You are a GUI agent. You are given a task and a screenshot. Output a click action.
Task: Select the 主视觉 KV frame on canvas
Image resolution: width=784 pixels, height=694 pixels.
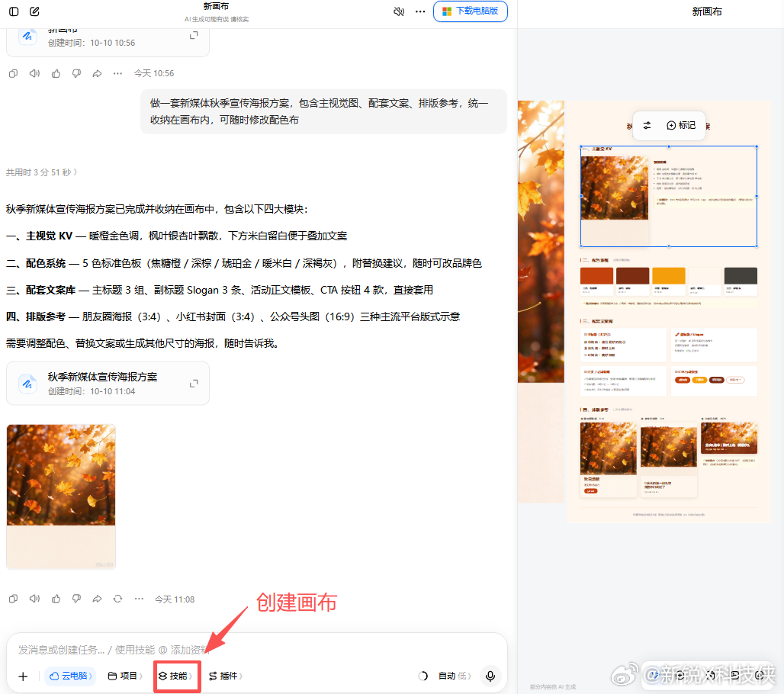pos(669,197)
